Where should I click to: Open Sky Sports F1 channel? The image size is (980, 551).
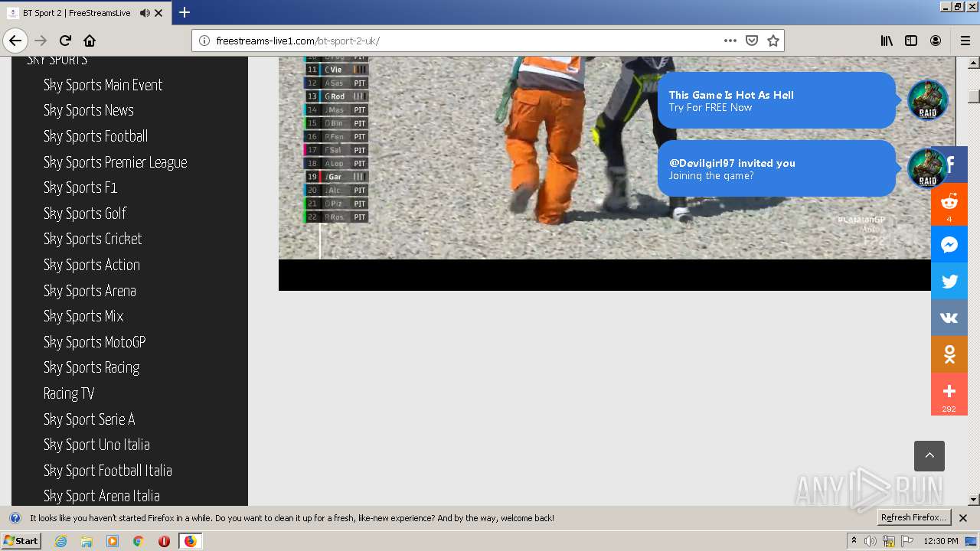(80, 187)
